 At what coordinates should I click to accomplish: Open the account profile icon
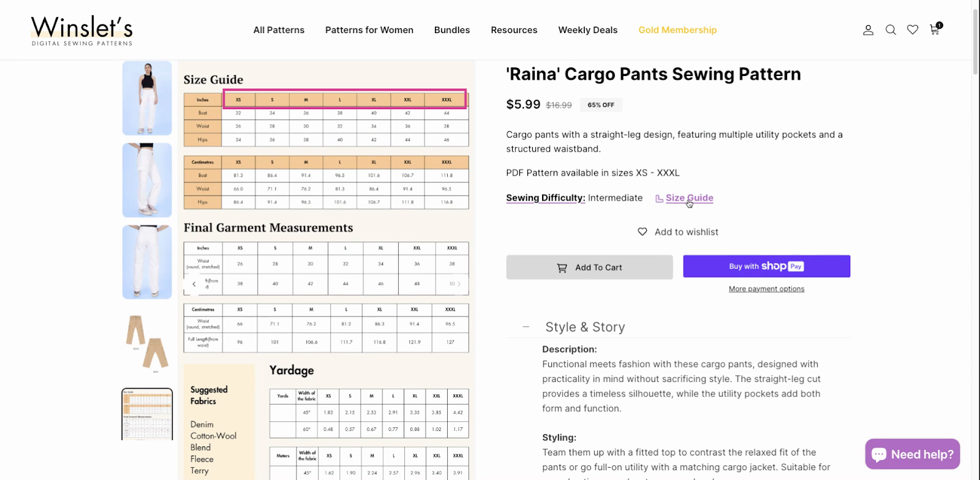(x=868, y=30)
